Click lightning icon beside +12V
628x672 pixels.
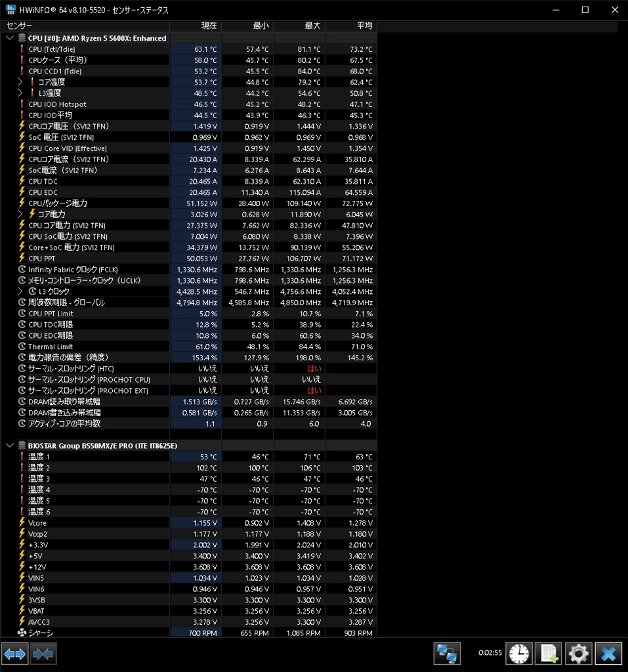click(x=22, y=567)
